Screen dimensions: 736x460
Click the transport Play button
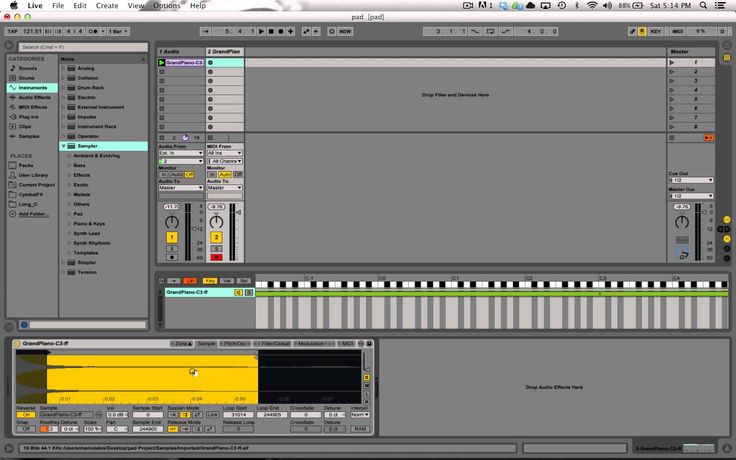pyautogui.click(x=261, y=31)
